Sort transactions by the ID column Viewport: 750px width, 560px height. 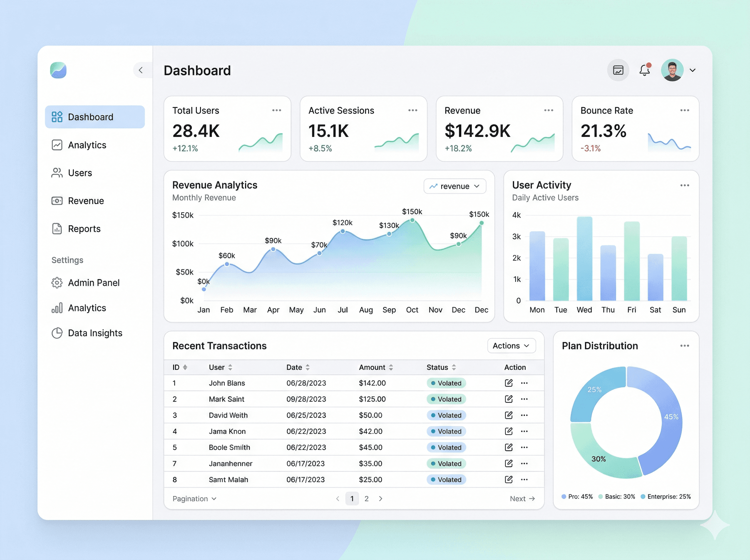(185, 367)
